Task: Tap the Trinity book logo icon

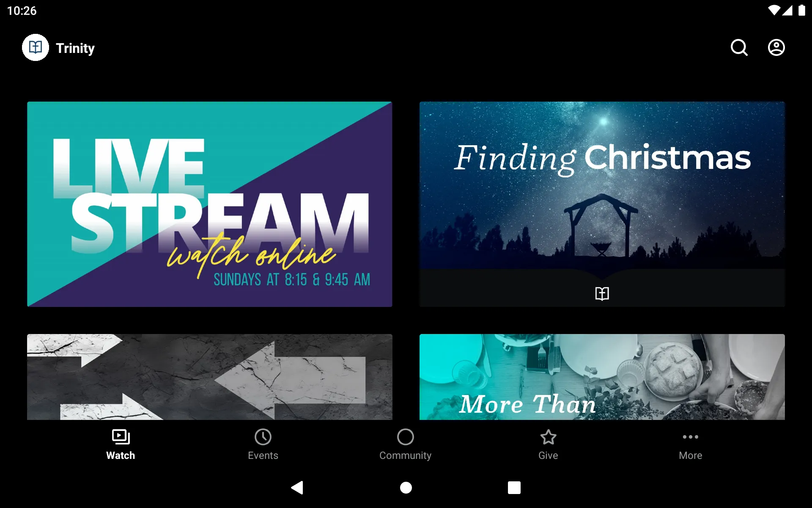Action: 35,47
